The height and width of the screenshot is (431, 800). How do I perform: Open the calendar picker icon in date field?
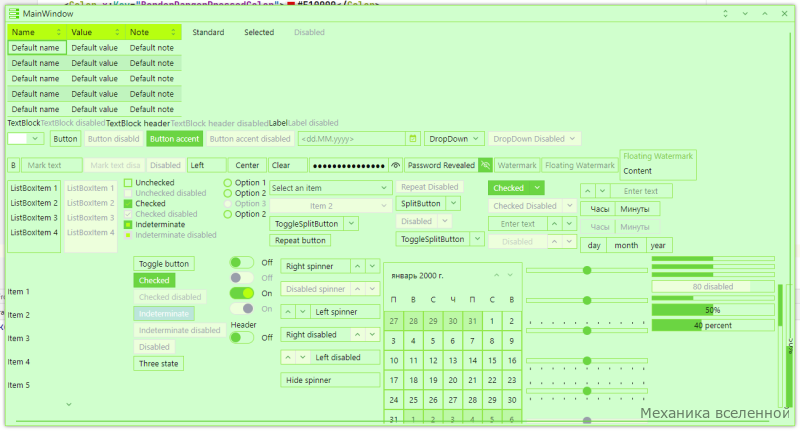click(413, 139)
